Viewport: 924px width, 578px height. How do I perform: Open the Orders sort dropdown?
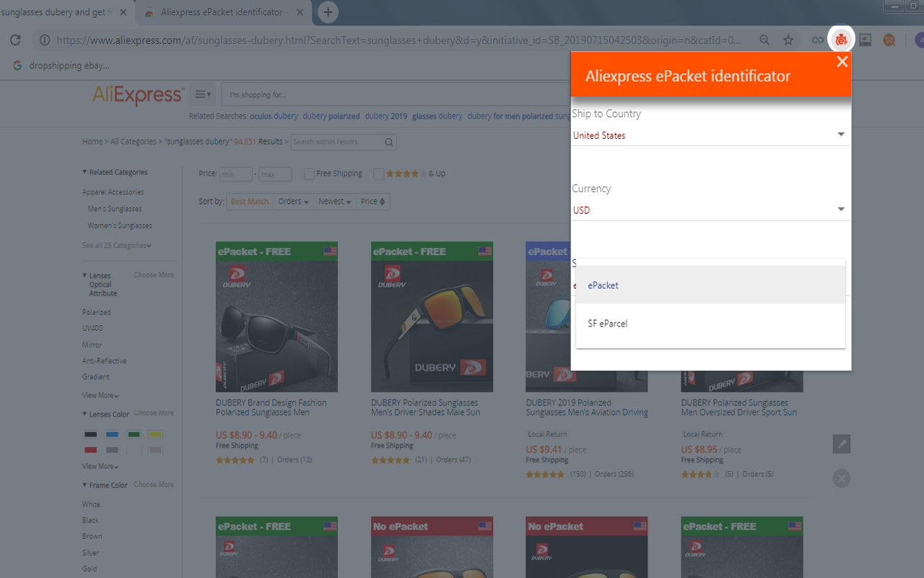(x=293, y=202)
